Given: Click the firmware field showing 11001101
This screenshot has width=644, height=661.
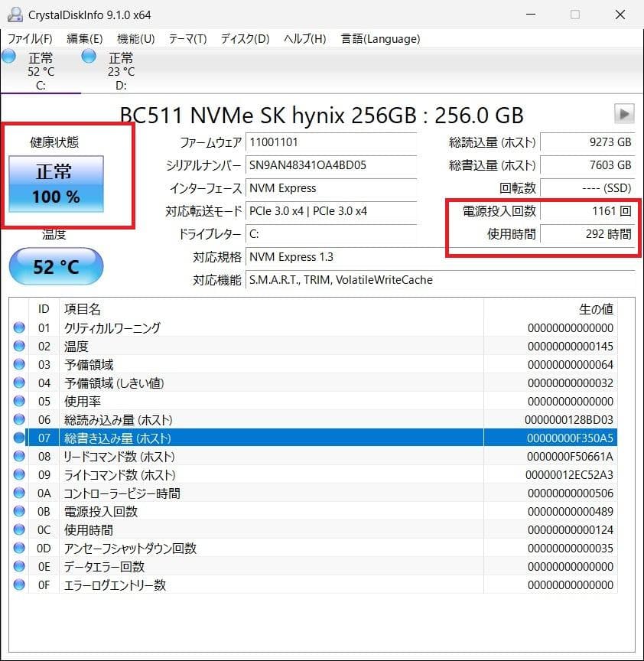Looking at the screenshot, I should pos(331,142).
